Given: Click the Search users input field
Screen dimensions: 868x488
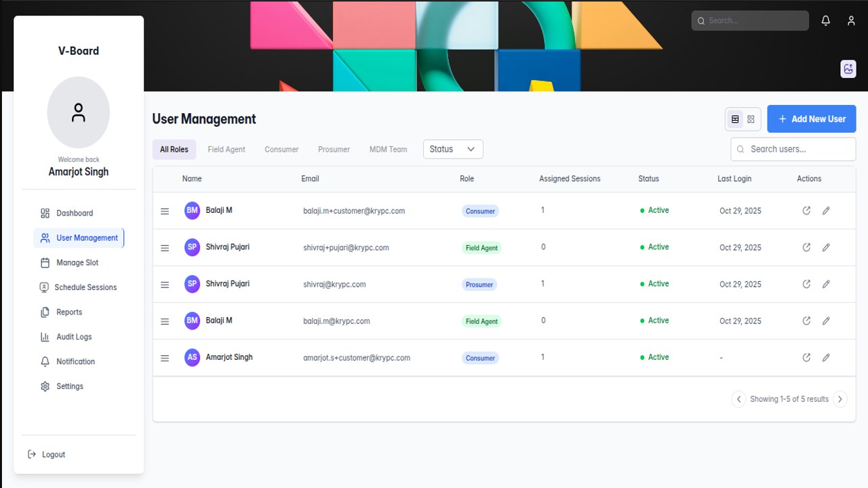Looking at the screenshot, I should coord(793,149).
